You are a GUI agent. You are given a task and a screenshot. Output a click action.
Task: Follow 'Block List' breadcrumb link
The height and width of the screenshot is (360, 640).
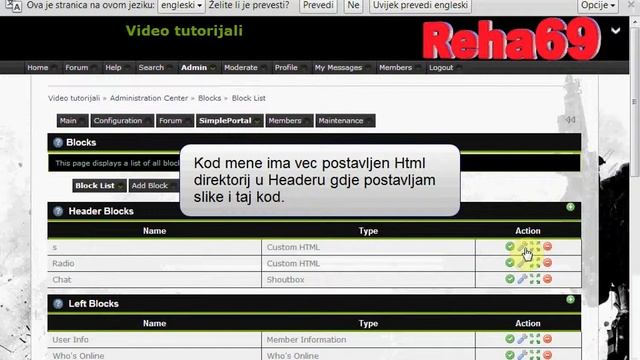(x=249, y=98)
